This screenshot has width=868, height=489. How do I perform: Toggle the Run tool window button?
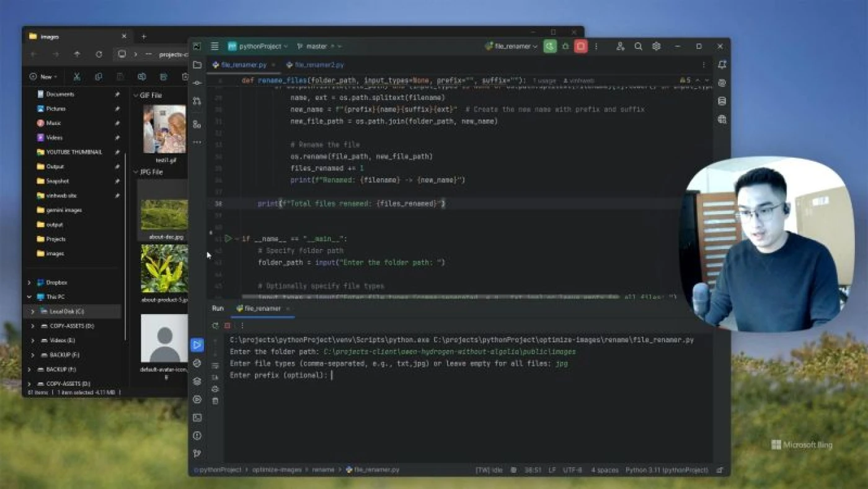[197, 345]
